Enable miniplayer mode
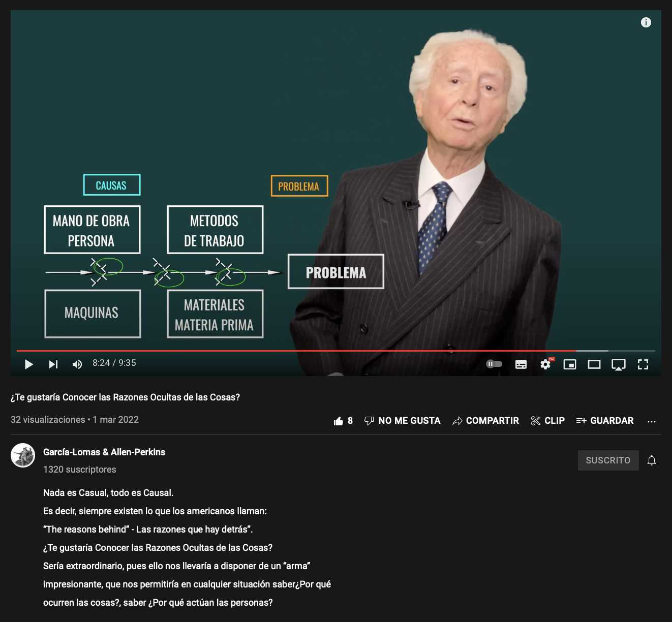The height and width of the screenshot is (622, 672). click(x=570, y=364)
